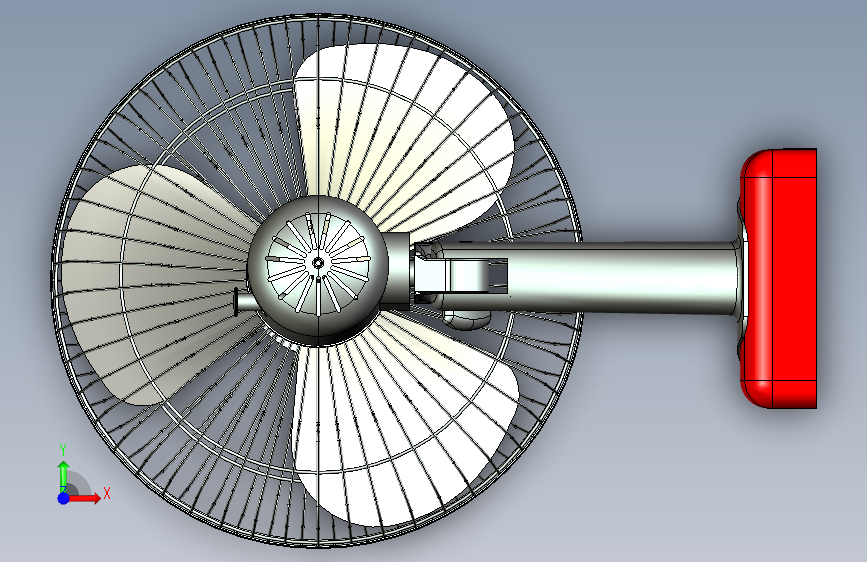Select the hinge joint between motor and arm
Image resolution: width=867 pixels, height=562 pixels.
pyautogui.click(x=459, y=275)
